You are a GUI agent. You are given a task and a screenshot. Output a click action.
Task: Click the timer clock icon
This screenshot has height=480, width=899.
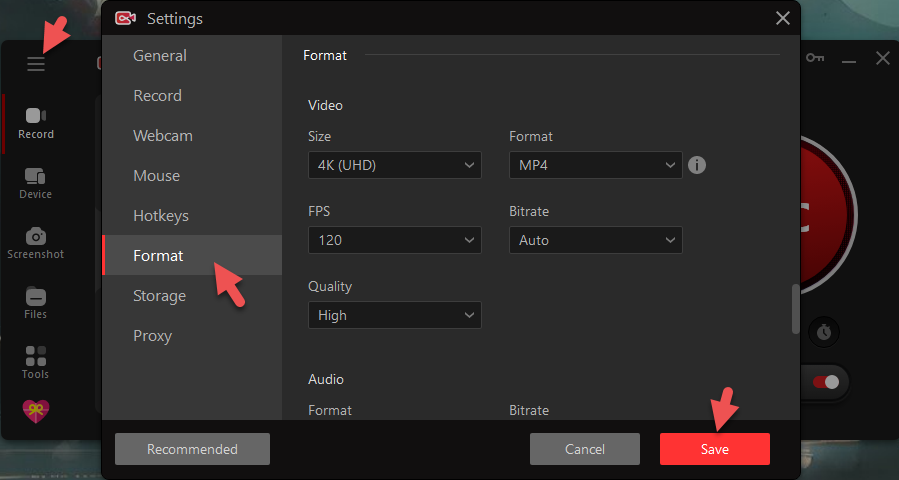click(x=824, y=332)
